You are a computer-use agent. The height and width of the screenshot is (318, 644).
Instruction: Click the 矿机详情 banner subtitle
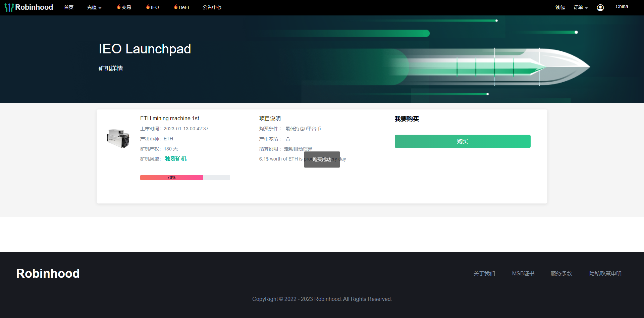[x=111, y=69]
